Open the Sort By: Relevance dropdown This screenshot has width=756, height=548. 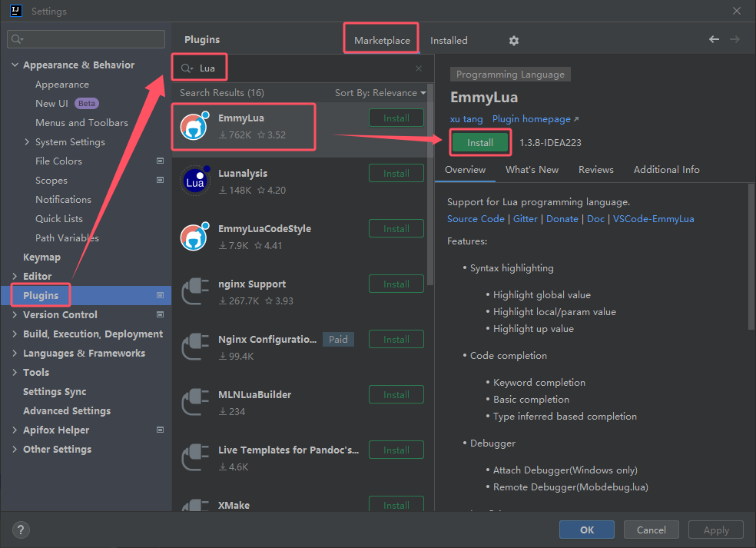pyautogui.click(x=380, y=93)
